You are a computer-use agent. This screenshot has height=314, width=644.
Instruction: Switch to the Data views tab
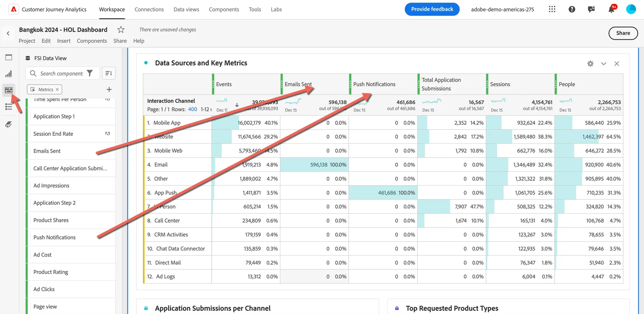[x=186, y=9]
